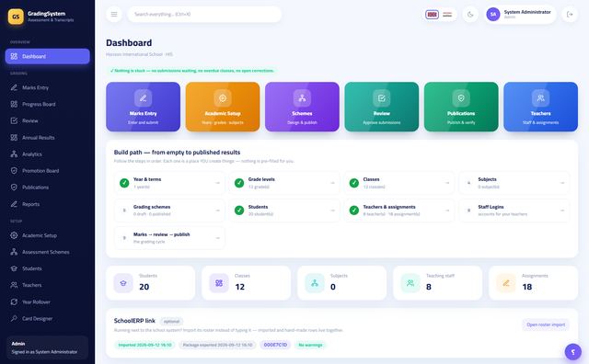
Task: Click the No warnings badge
Action: 310,345
